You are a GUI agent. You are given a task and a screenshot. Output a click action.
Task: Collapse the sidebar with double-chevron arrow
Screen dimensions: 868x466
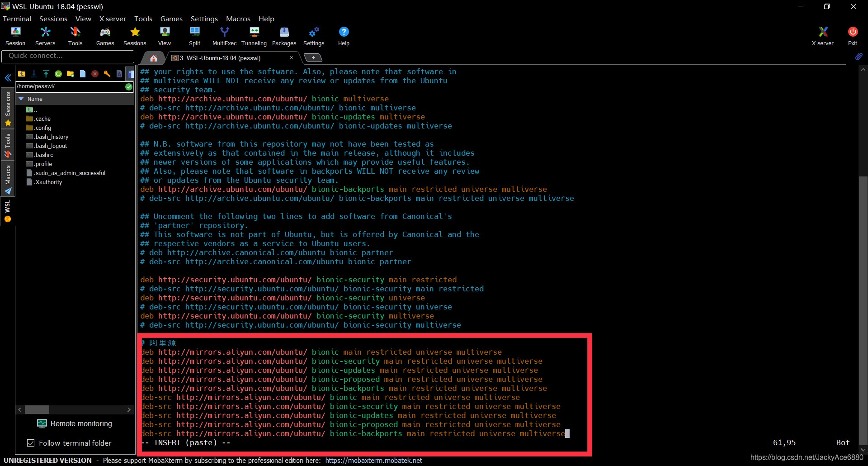(x=8, y=78)
